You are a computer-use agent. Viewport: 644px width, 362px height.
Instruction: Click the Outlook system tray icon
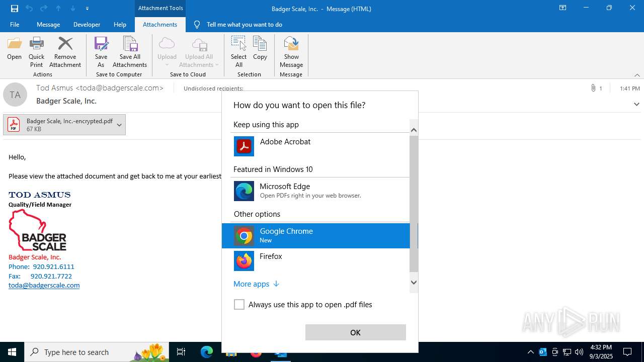tap(543, 352)
